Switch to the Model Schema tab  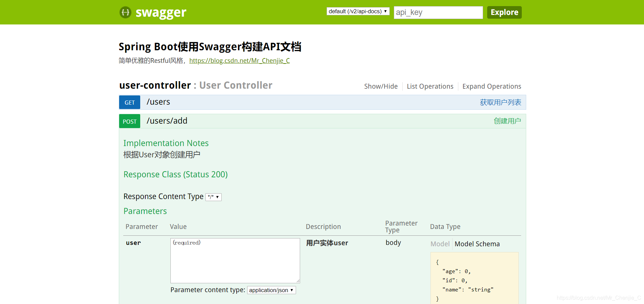[x=477, y=244]
